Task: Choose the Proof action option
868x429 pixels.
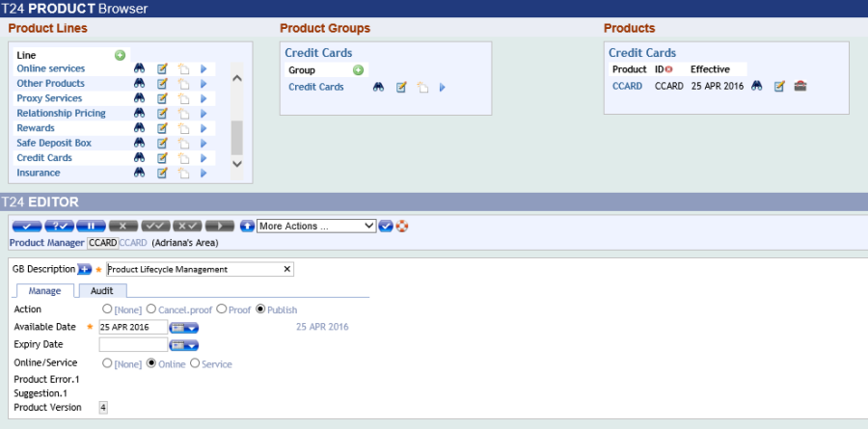Action: [222, 309]
